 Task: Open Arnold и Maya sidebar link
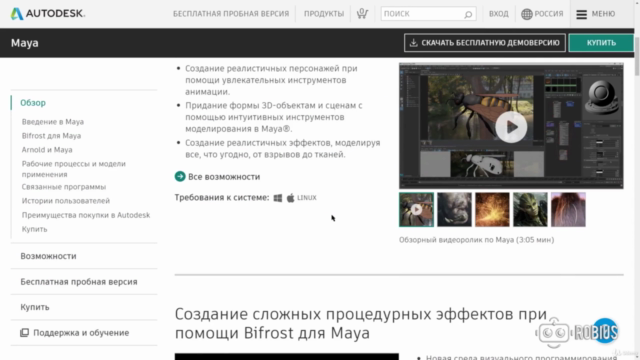47,150
